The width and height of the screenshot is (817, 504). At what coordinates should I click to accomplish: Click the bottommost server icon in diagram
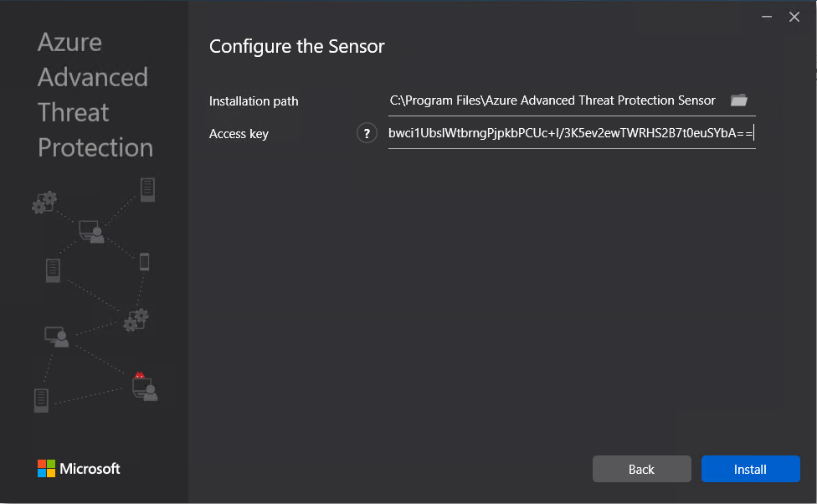(42, 399)
